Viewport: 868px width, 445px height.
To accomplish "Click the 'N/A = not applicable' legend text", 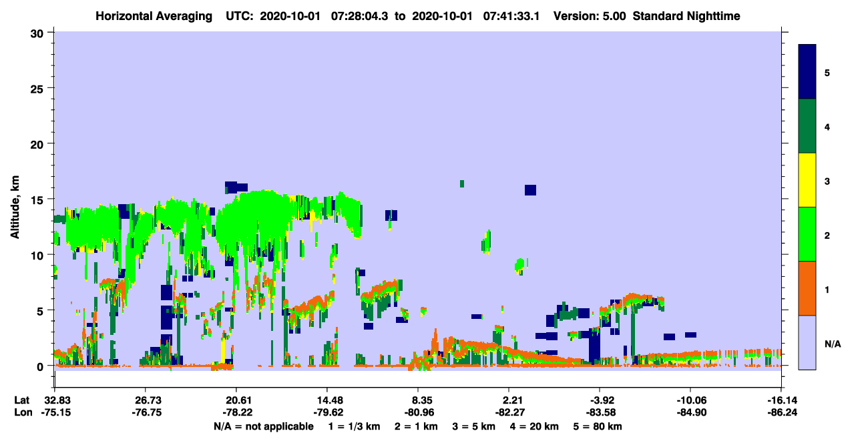I will tap(263, 426).
